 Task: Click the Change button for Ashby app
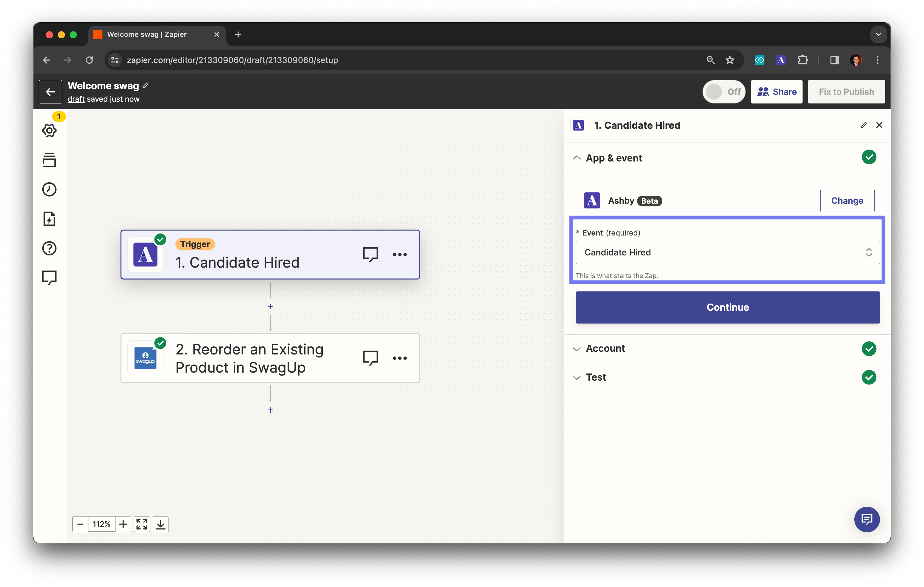[847, 200]
